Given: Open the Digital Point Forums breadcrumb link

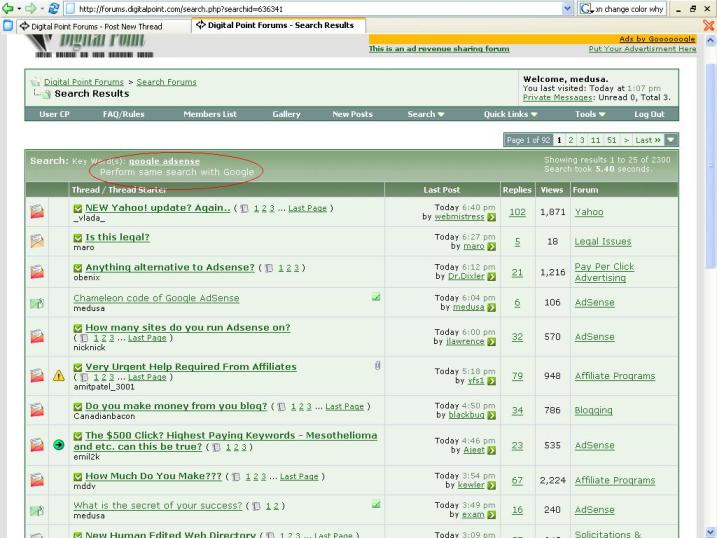Looking at the screenshot, I should tap(84, 82).
